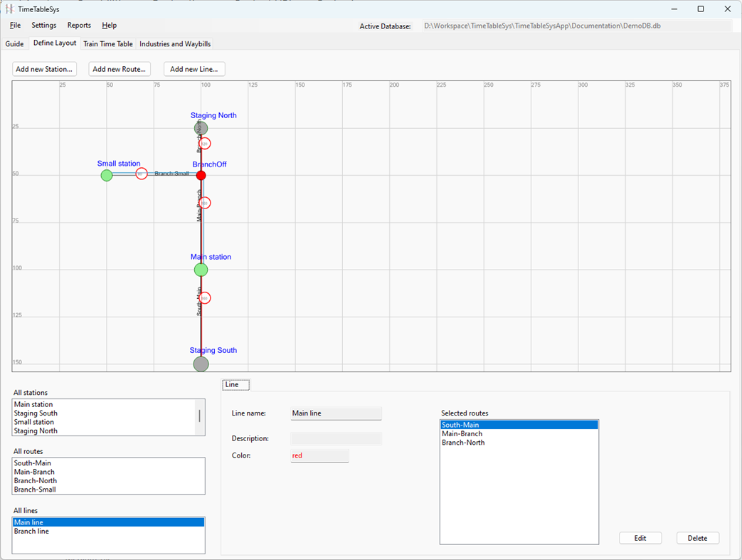742x560 pixels.
Task: Click the red Color field
Action: 319,455
